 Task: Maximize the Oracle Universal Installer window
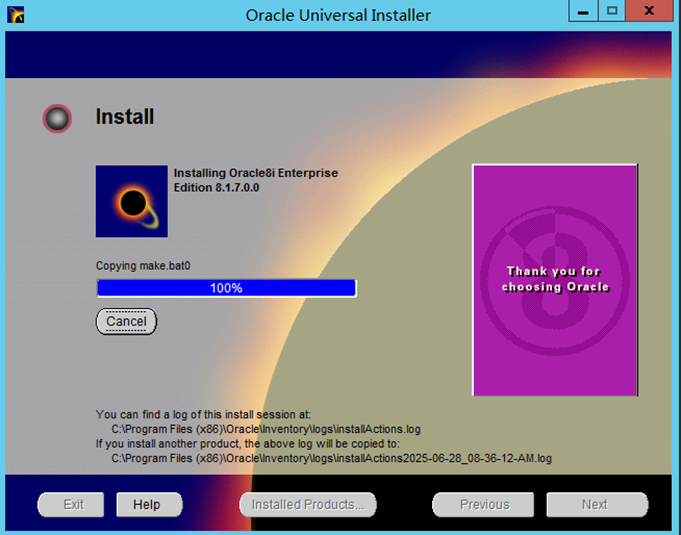[612, 11]
